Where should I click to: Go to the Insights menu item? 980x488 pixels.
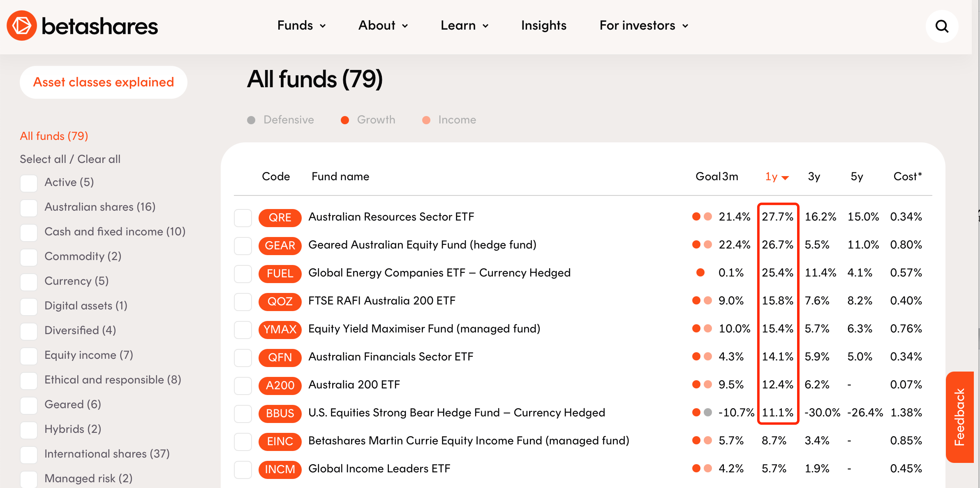543,26
